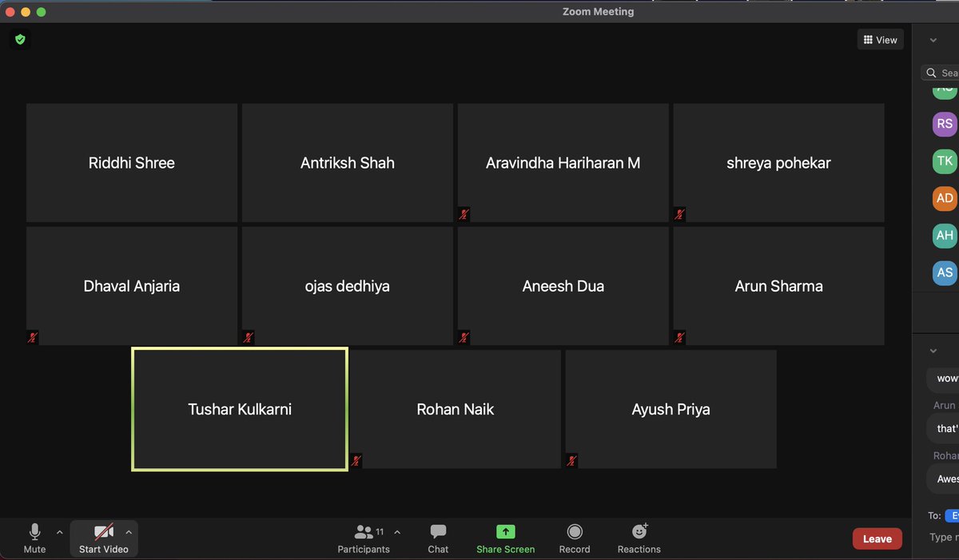959x560 pixels.
Task: Select Aneesh Dua's video tile
Action: (563, 286)
